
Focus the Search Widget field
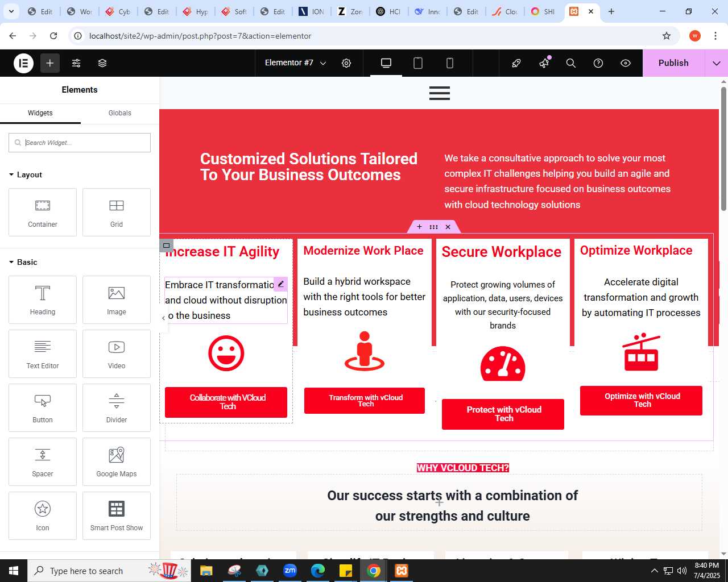[80, 143]
